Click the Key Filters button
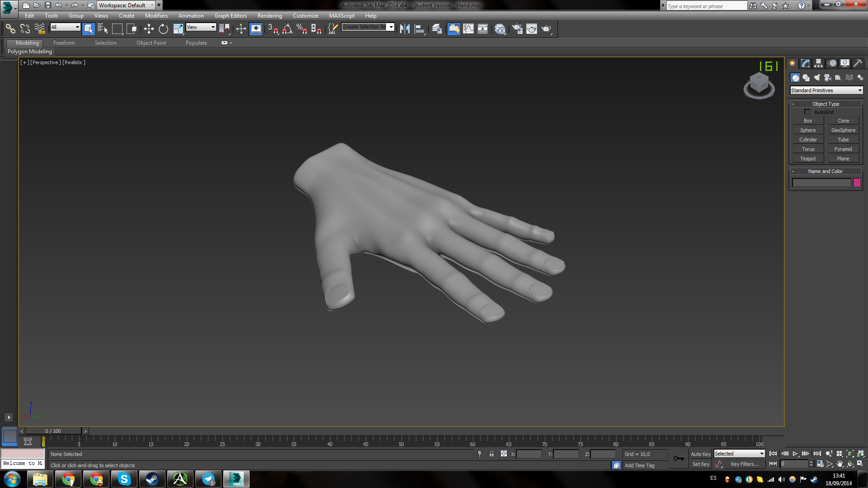This screenshot has height=488, width=868. (x=745, y=464)
